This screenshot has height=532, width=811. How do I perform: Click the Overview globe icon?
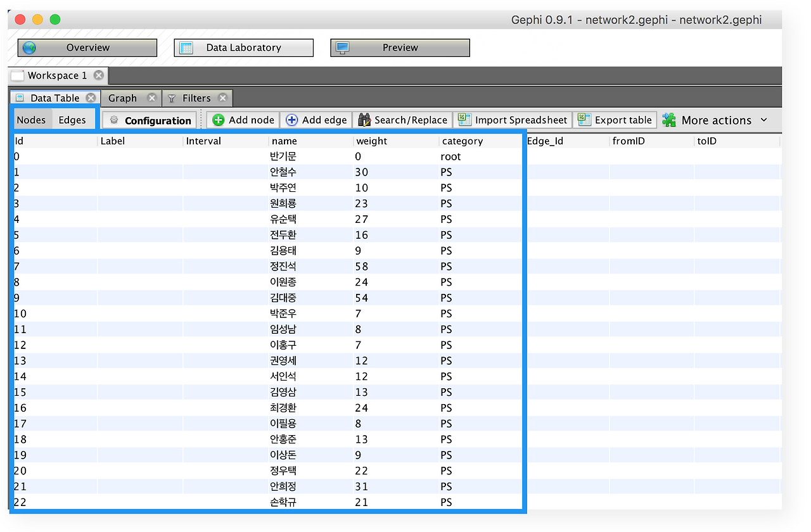click(29, 47)
